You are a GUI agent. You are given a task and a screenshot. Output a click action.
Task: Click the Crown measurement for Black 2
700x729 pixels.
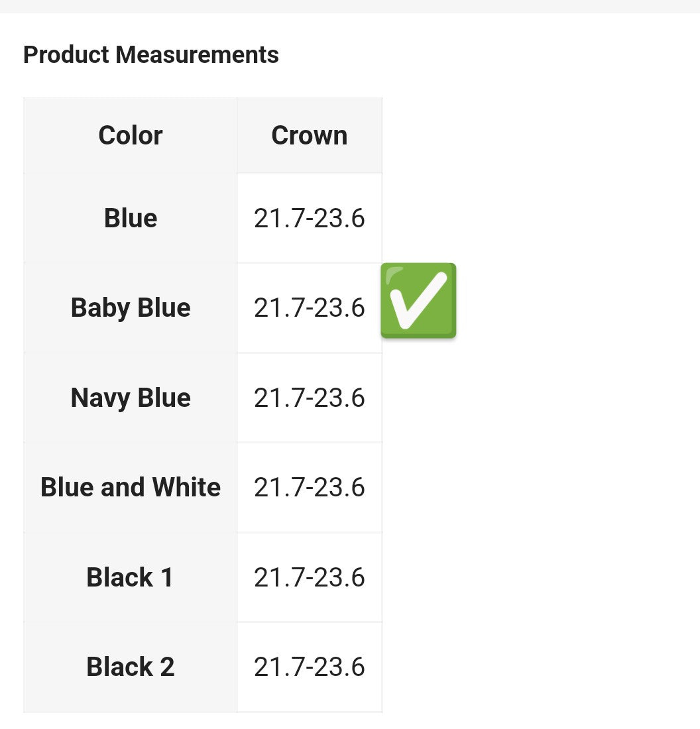tap(310, 667)
